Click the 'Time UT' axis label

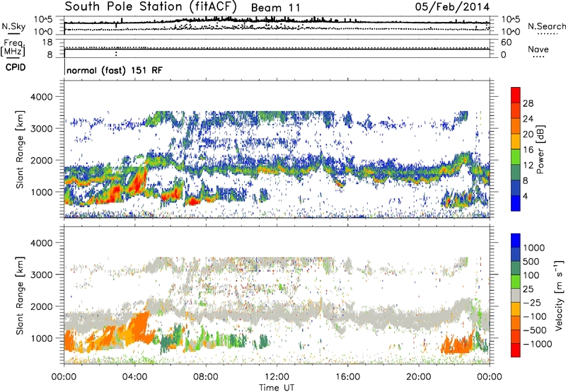click(x=277, y=388)
